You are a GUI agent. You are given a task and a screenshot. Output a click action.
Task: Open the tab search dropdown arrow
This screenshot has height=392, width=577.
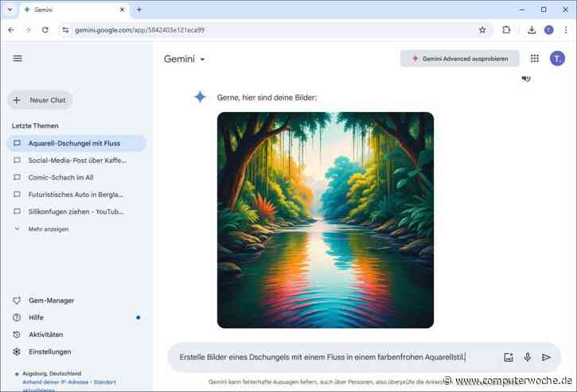point(10,10)
